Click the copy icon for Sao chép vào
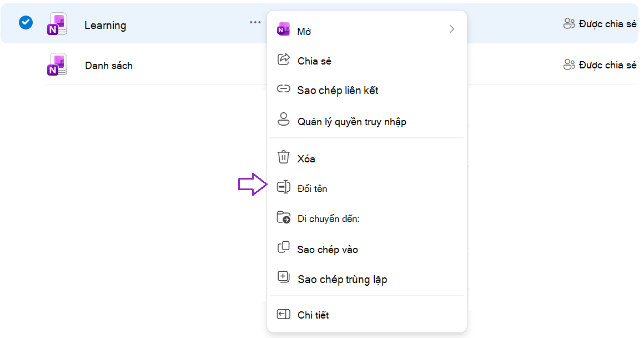Screen dimensions: 644x338 coord(283,247)
